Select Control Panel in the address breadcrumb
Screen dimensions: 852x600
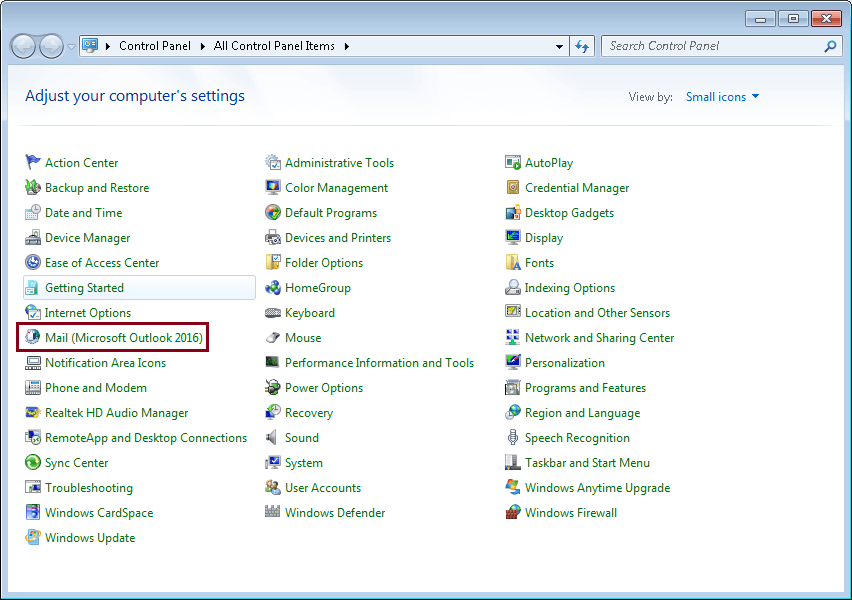click(x=155, y=46)
